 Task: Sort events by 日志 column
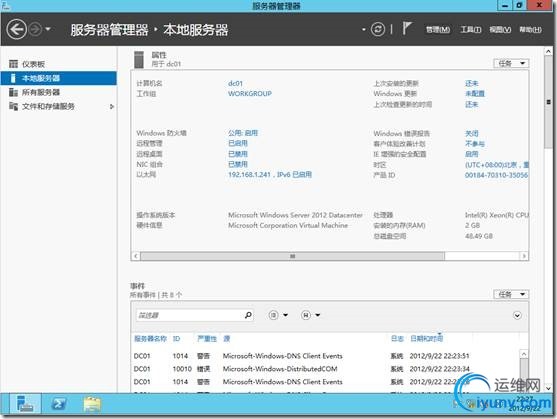(397, 339)
